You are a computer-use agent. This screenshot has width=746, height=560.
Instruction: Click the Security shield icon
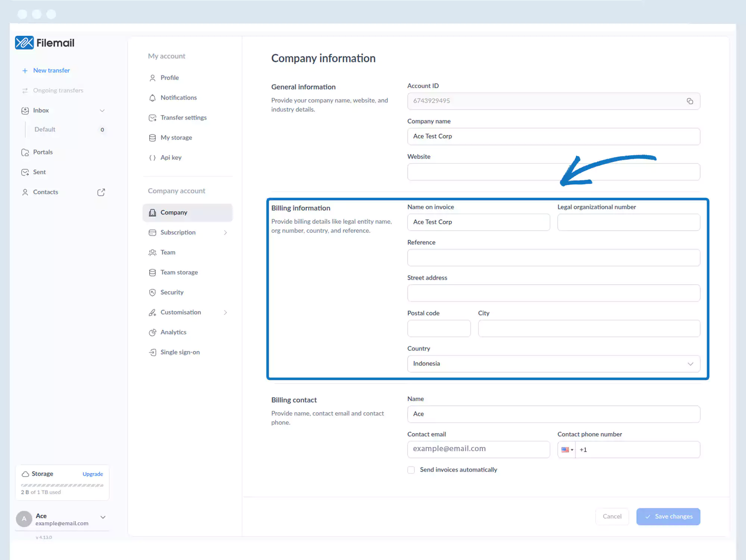152,292
